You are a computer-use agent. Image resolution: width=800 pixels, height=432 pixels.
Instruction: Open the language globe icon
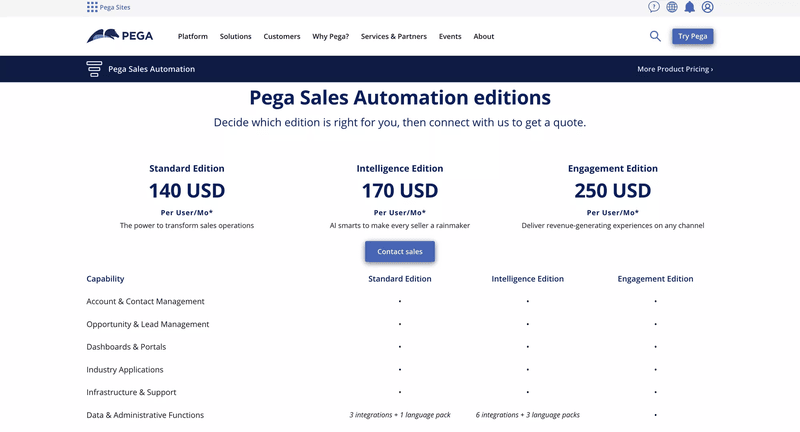click(672, 7)
